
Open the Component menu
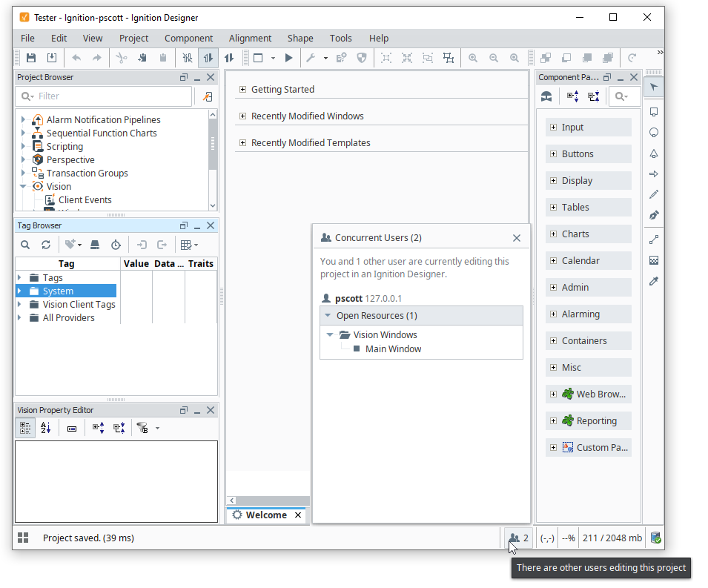tap(189, 39)
